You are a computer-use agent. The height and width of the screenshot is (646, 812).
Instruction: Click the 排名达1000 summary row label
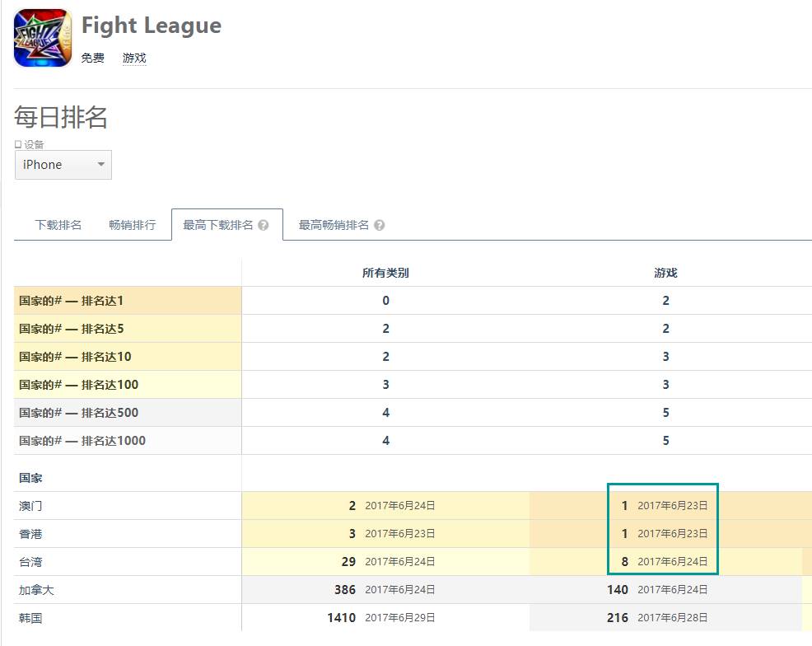(82, 441)
